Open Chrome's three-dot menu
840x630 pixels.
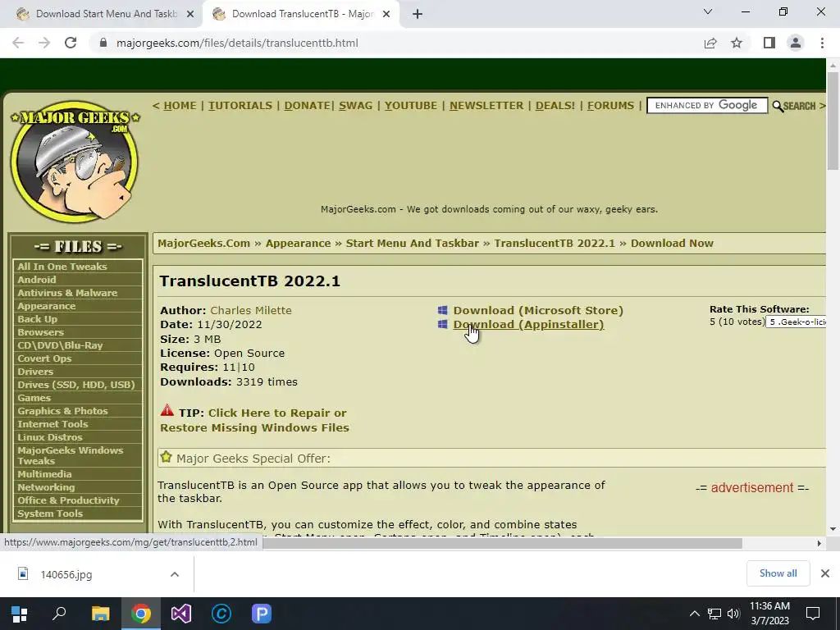[822, 43]
